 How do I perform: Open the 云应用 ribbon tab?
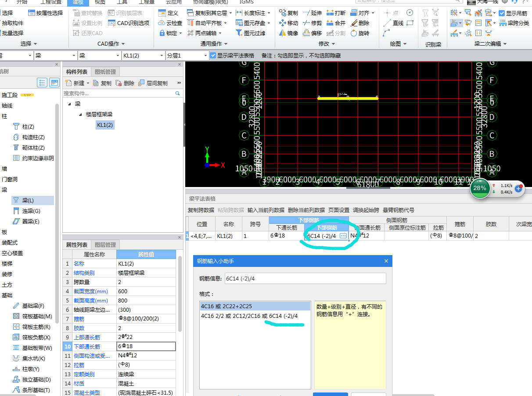click(x=174, y=2)
